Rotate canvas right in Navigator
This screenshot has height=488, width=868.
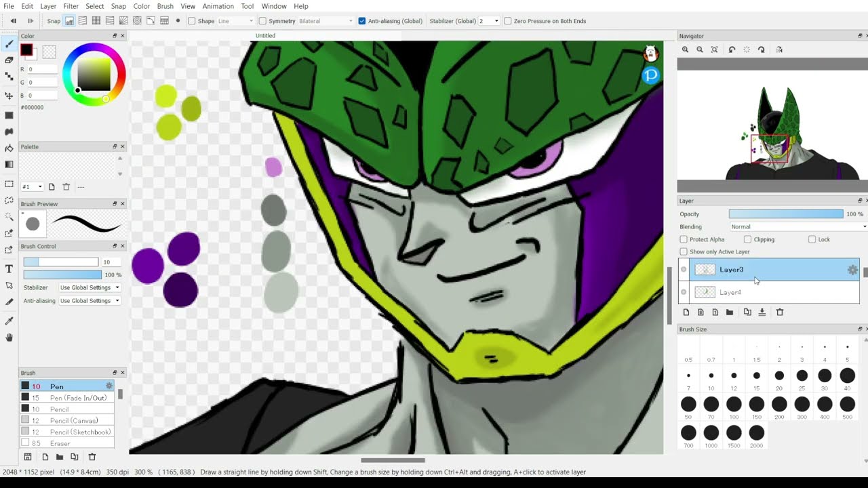[762, 49]
